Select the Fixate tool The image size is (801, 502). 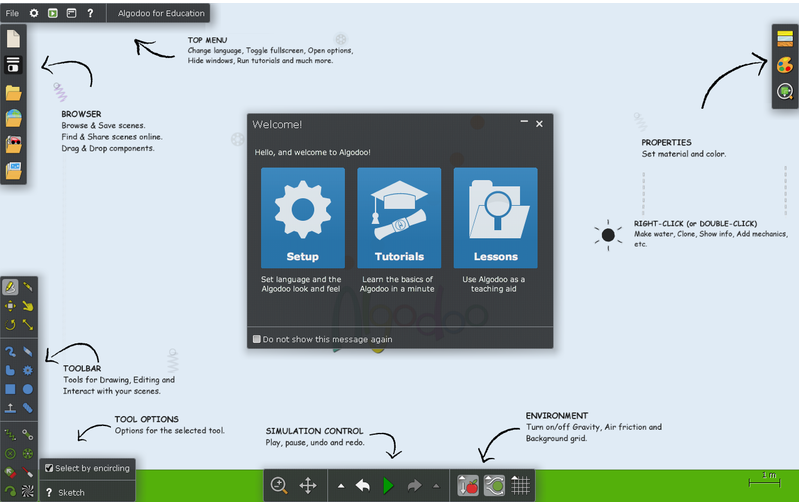click(10, 453)
